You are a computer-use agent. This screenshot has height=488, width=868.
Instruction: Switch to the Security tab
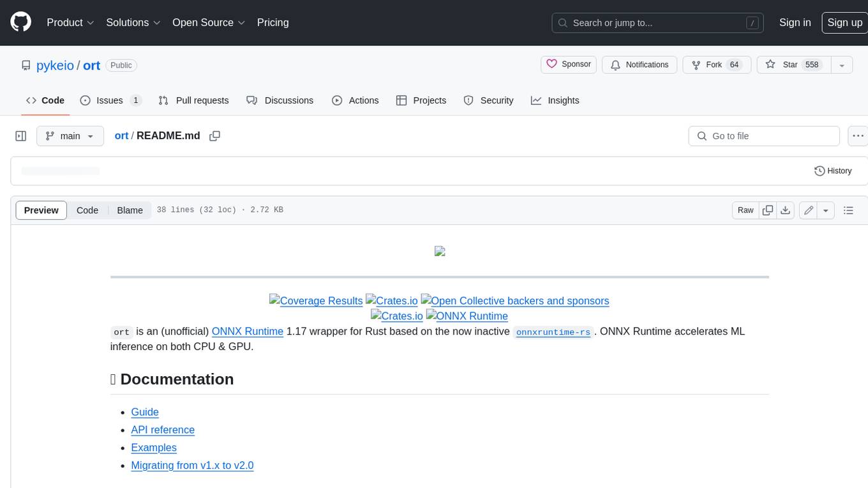click(488, 100)
